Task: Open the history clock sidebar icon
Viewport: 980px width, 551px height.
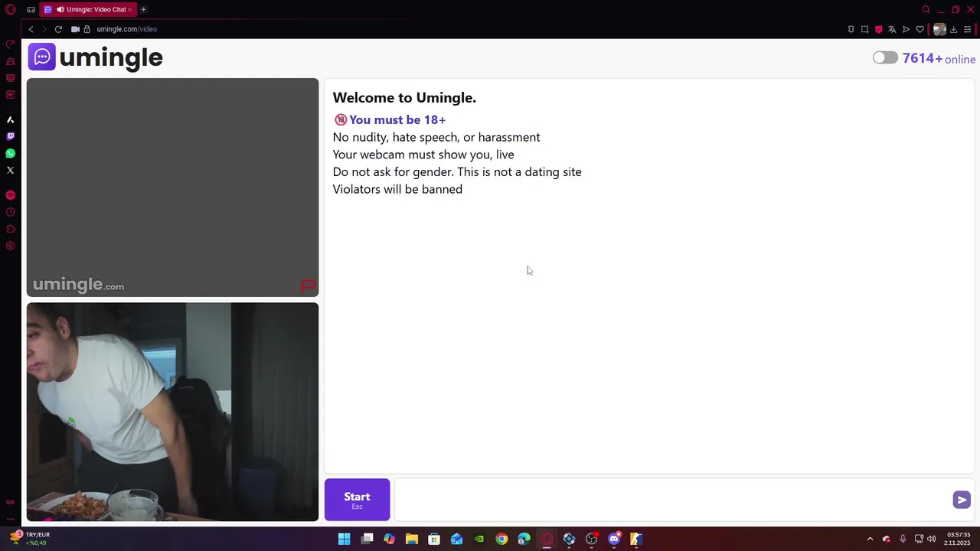Action: point(10,212)
